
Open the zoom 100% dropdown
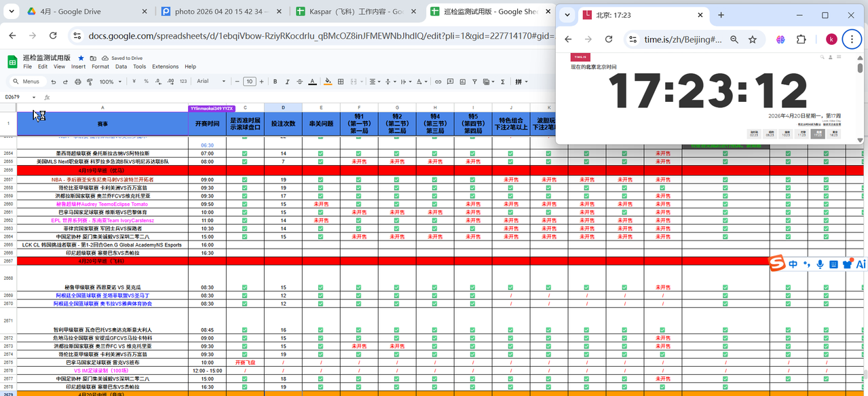click(x=111, y=82)
